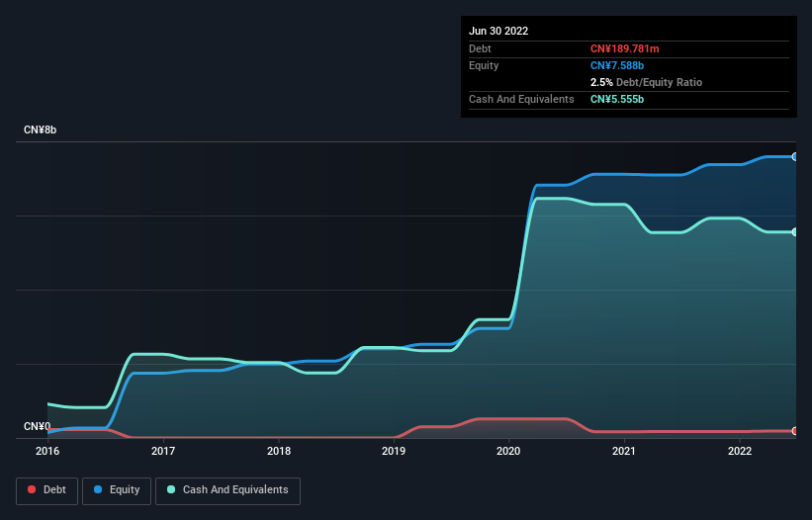Click the CN¥8b y-axis label

tap(40, 130)
